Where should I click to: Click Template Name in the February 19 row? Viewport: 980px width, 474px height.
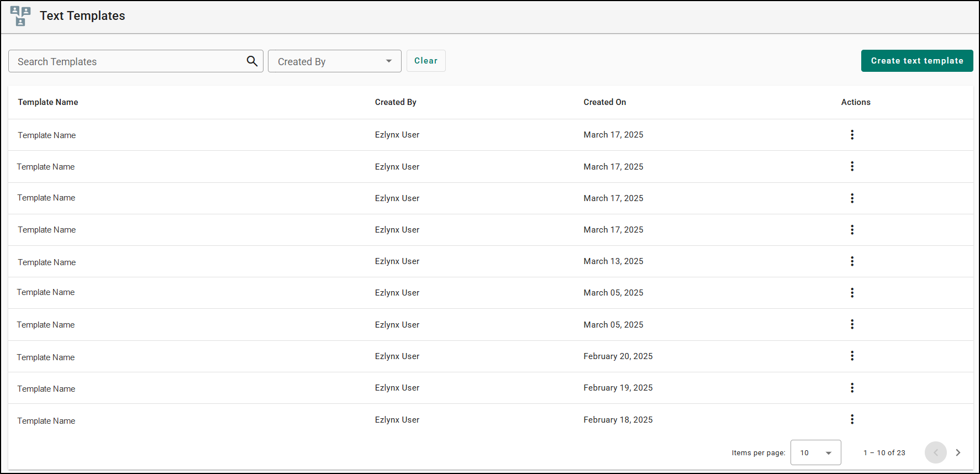[x=46, y=389]
